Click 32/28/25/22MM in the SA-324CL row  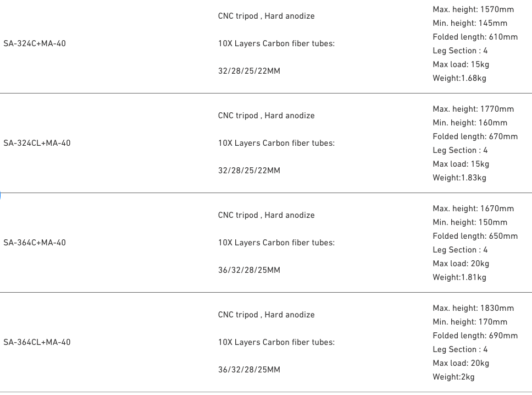tap(249, 171)
